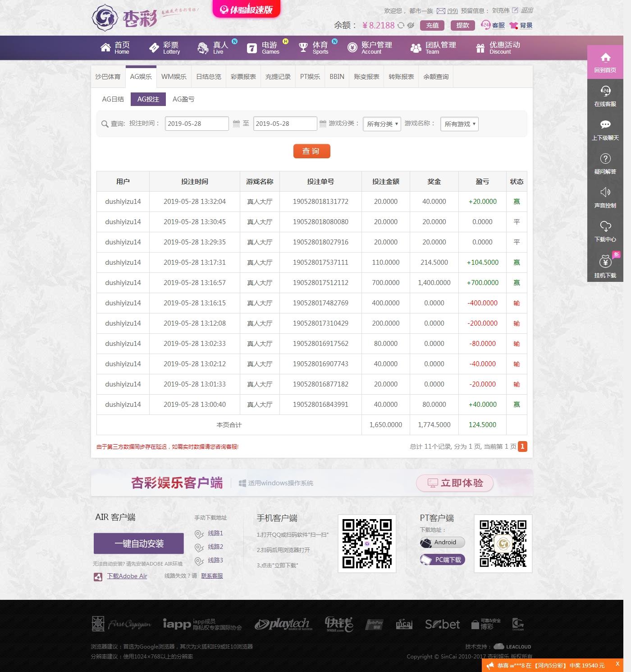Open the 游戏分类 所有分类 dropdown
Image resolution: width=631 pixels, height=672 pixels.
(382, 124)
